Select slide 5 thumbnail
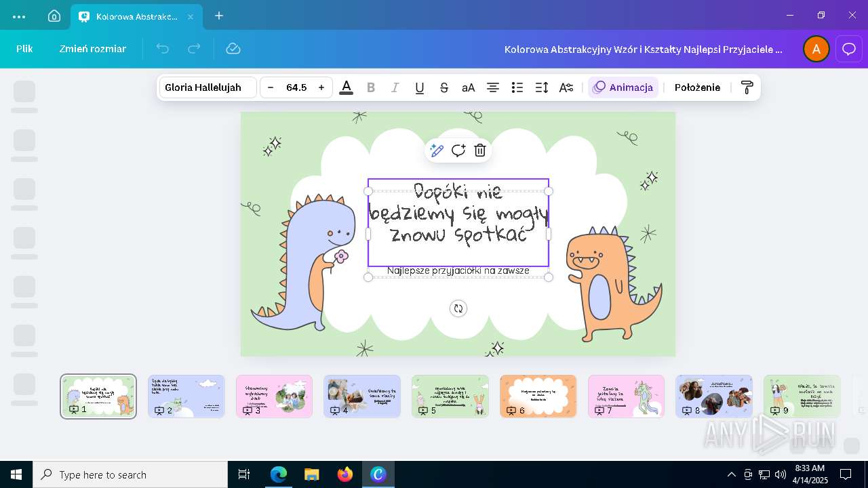This screenshot has width=868, height=488. point(450,396)
